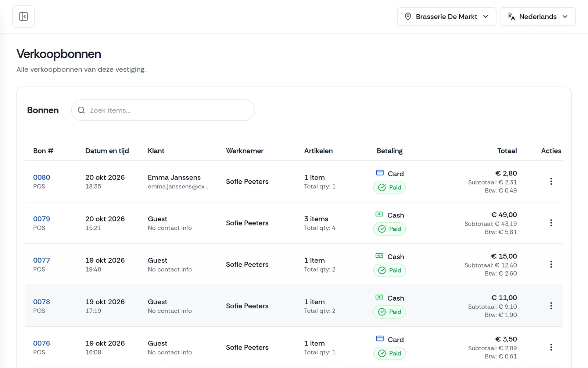
Task: Click the Card icon on receipt 0080
Action: (x=380, y=173)
